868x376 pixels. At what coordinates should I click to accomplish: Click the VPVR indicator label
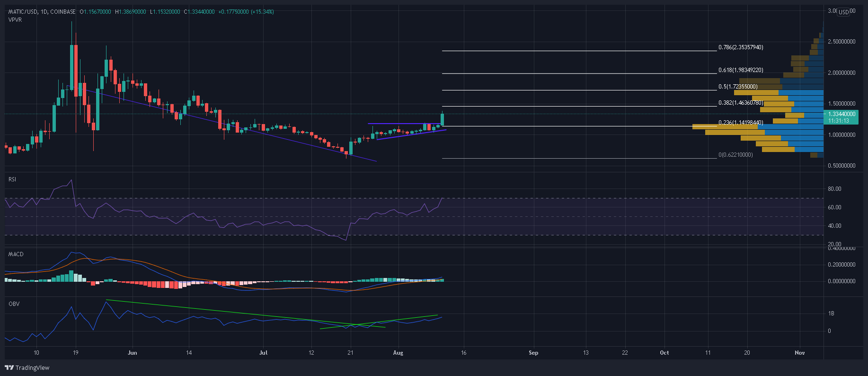click(x=15, y=20)
